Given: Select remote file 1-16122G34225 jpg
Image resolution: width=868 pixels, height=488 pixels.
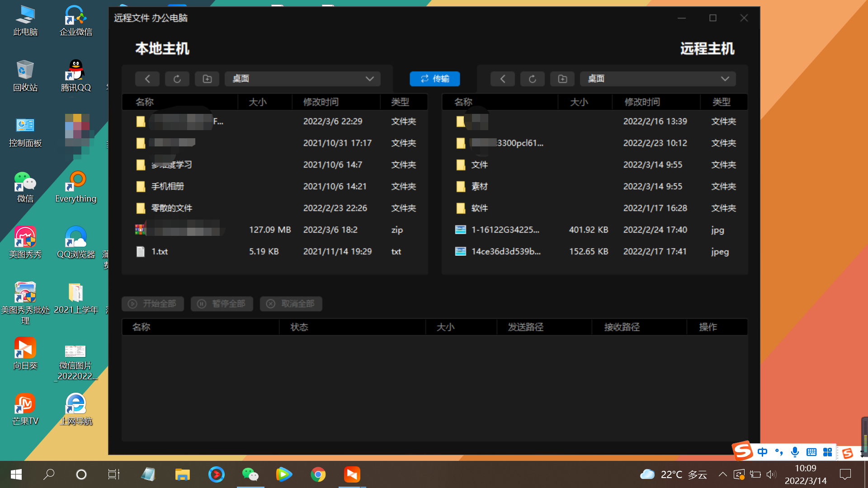Looking at the screenshot, I should click(505, 230).
